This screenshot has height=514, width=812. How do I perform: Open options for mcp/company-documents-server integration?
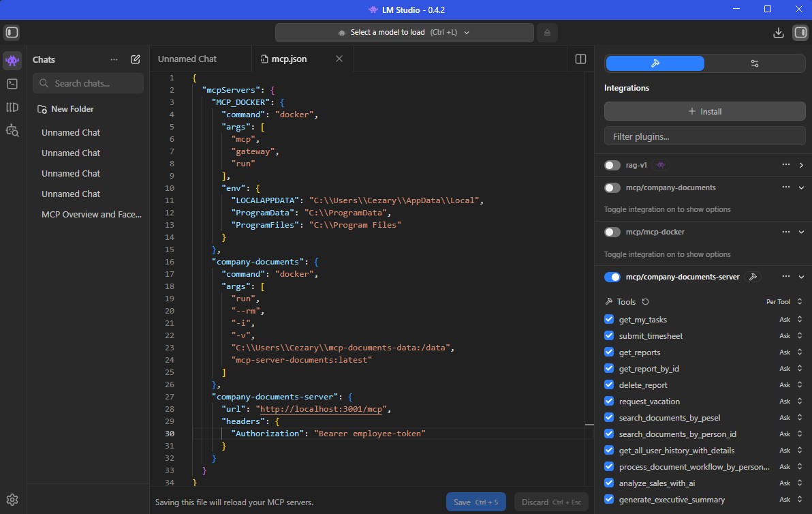785,277
